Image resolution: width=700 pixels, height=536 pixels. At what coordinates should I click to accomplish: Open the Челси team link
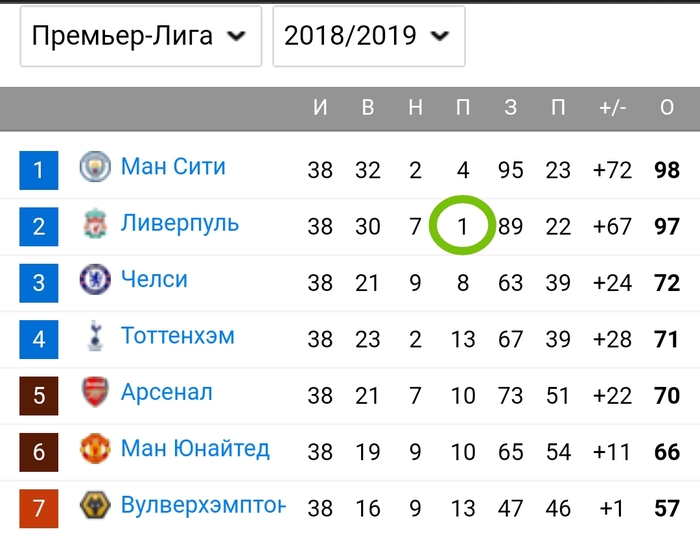coord(154,279)
